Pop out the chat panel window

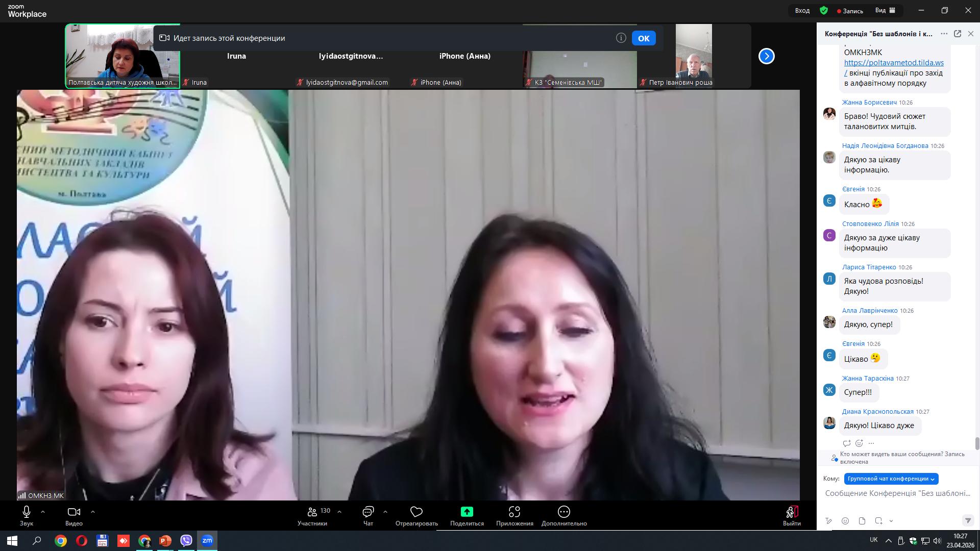958,34
